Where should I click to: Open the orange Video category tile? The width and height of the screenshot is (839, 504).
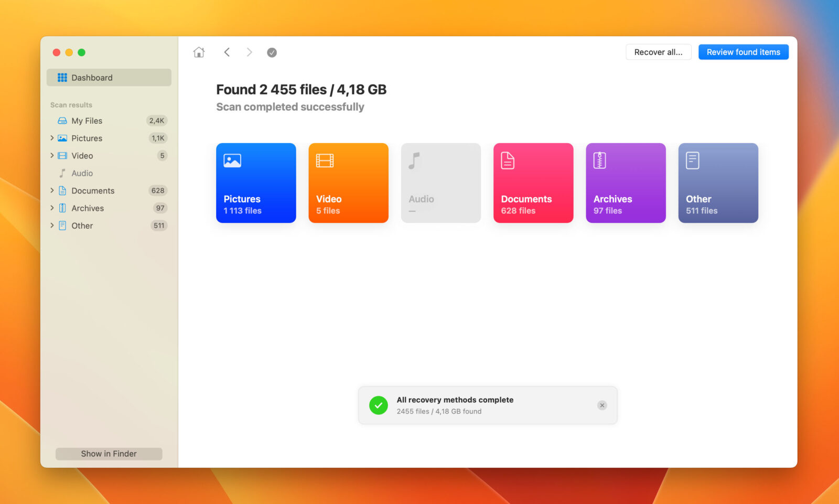pos(348,183)
